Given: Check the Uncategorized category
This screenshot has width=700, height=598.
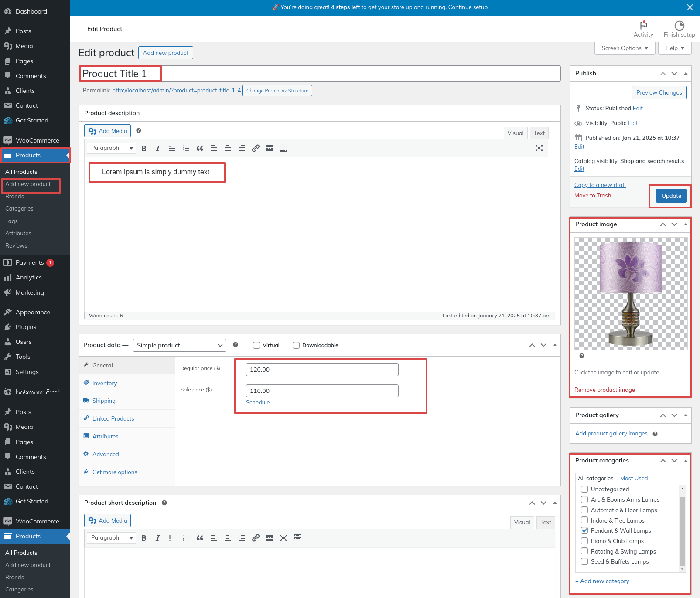Looking at the screenshot, I should click(x=584, y=489).
